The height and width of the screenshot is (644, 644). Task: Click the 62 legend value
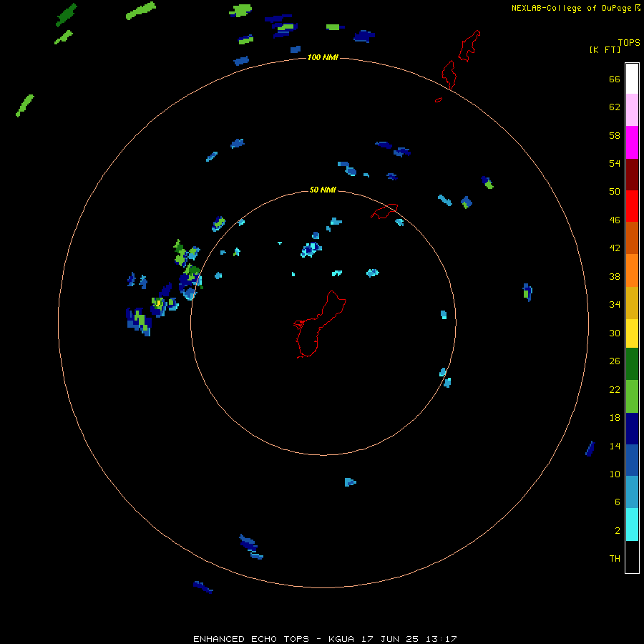click(615, 107)
